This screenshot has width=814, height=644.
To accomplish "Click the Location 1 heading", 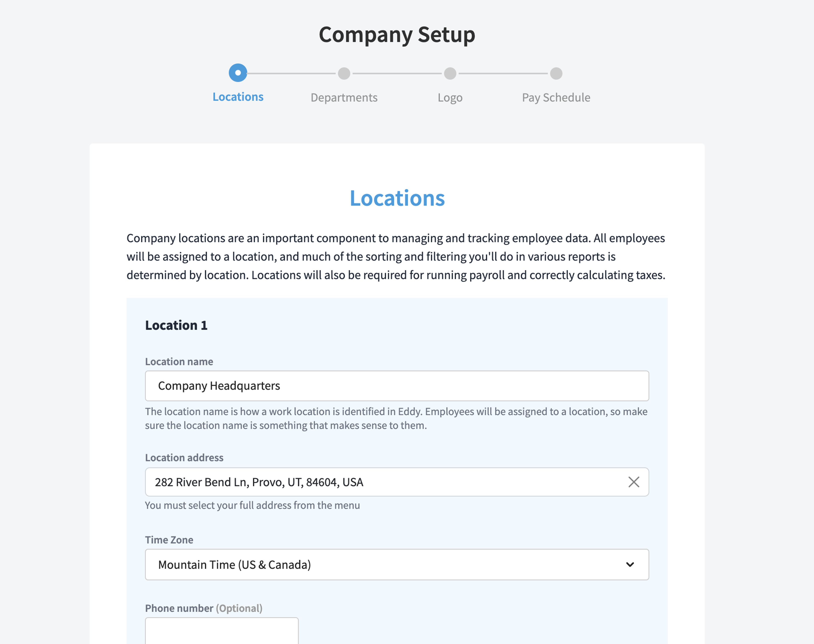I will (x=176, y=325).
